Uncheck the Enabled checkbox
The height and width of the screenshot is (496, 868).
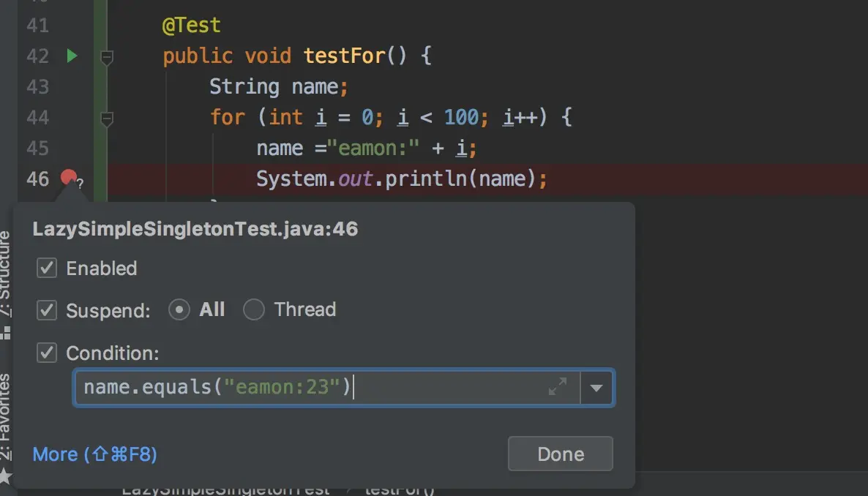pos(47,268)
